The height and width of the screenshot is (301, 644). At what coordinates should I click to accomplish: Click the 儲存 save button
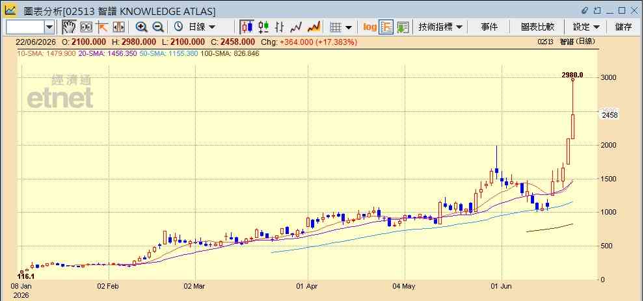[x=623, y=27]
